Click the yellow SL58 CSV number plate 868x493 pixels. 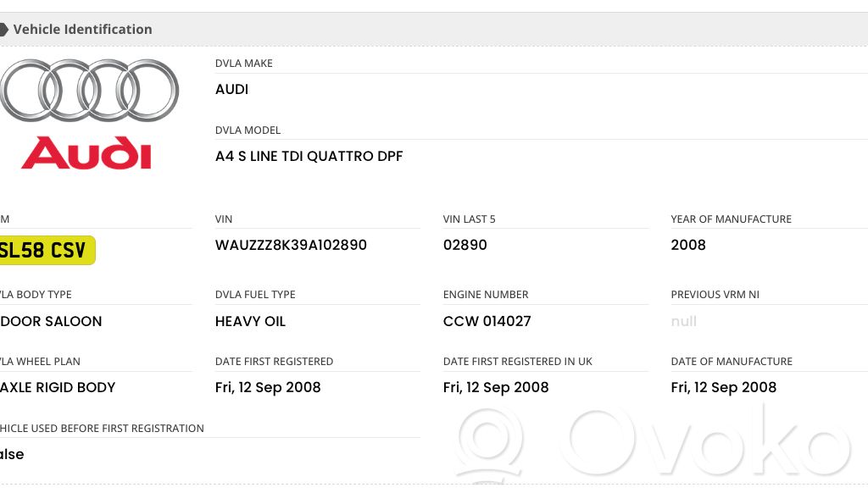(x=47, y=250)
